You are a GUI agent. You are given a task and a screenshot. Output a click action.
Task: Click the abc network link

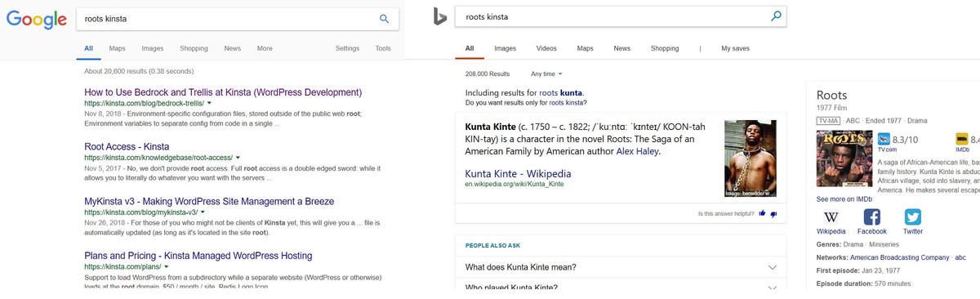point(960,257)
